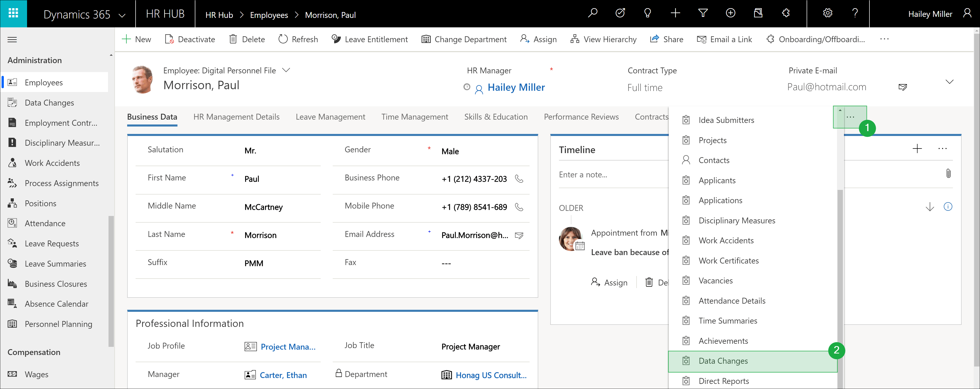Click mail icon beside Private E-mail
The width and height of the screenshot is (980, 389).
[902, 87]
